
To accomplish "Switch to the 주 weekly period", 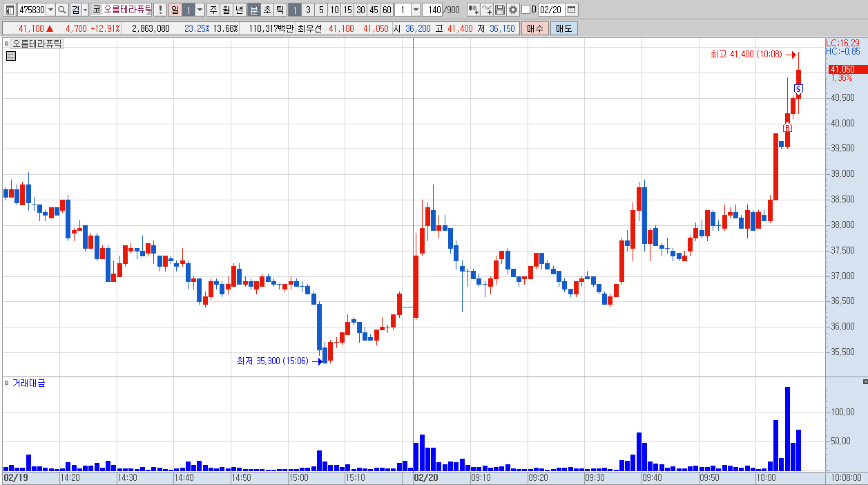I will [213, 10].
